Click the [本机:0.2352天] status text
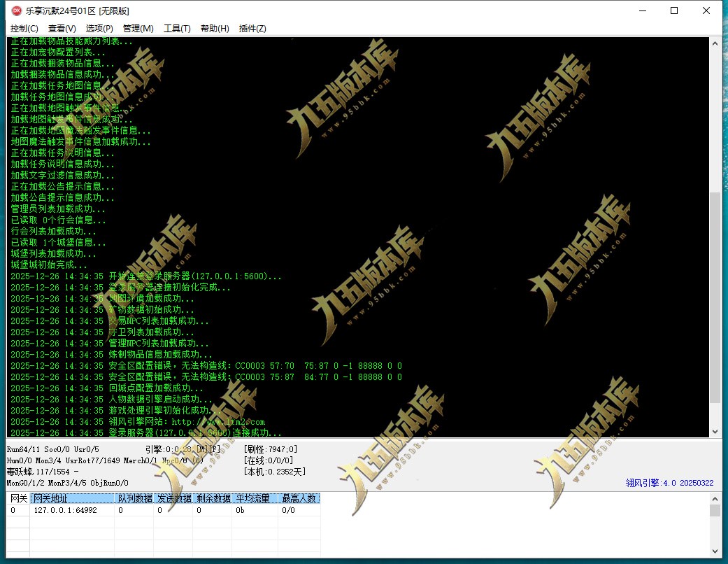The width and height of the screenshot is (728, 564). (x=274, y=472)
